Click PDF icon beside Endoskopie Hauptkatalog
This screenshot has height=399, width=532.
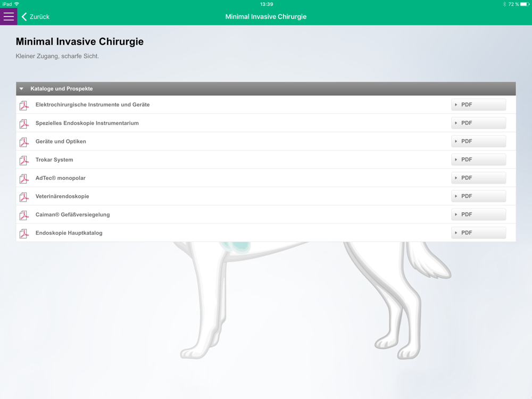(x=24, y=234)
